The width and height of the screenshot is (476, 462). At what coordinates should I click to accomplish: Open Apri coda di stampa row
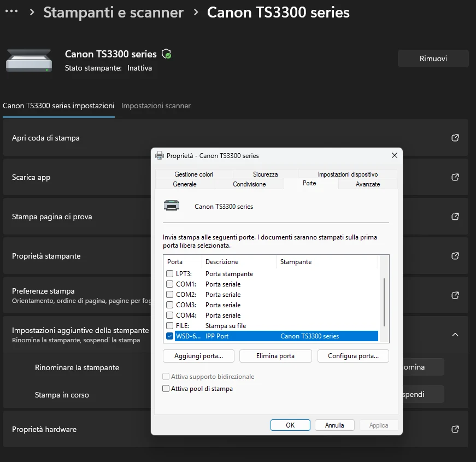point(236,138)
